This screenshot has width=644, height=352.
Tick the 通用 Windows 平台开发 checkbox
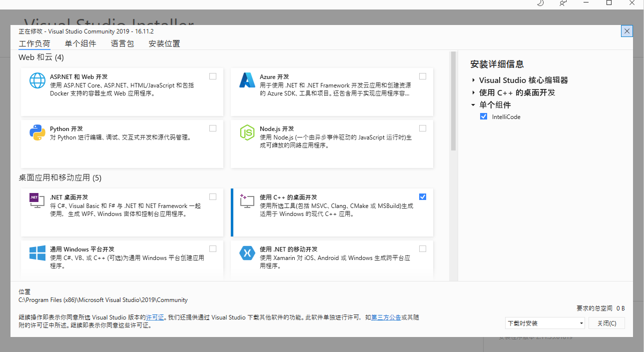coord(213,248)
